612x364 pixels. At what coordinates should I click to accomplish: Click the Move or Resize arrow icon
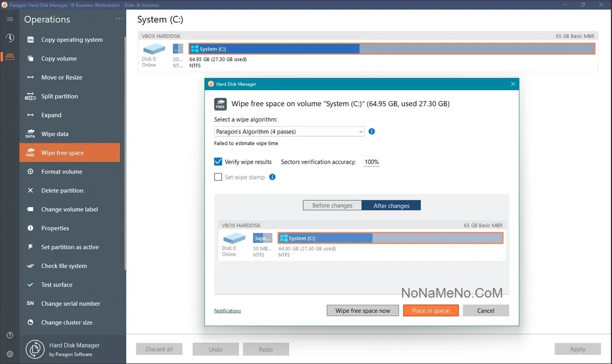point(31,77)
